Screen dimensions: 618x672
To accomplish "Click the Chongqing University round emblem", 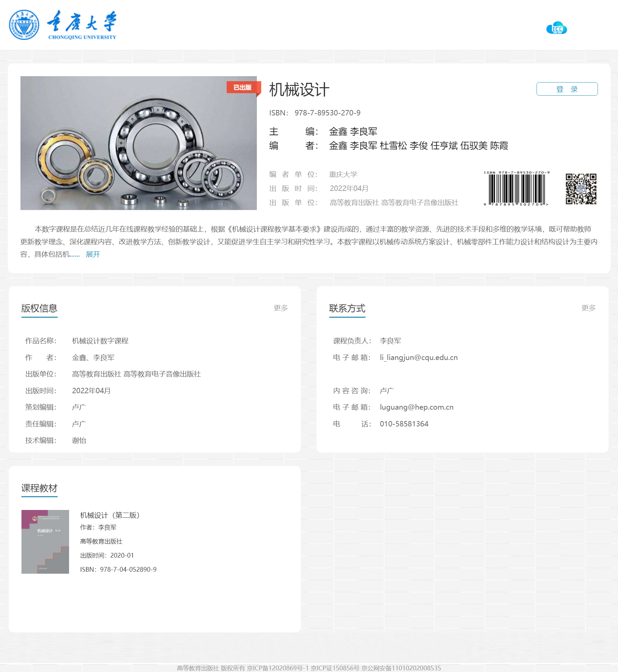I will 24,25.
